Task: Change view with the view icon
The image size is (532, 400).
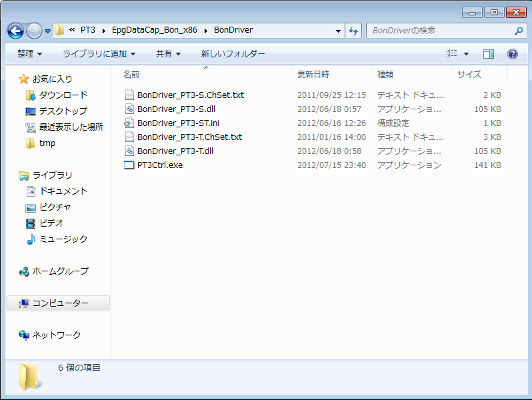Action: coord(451,53)
